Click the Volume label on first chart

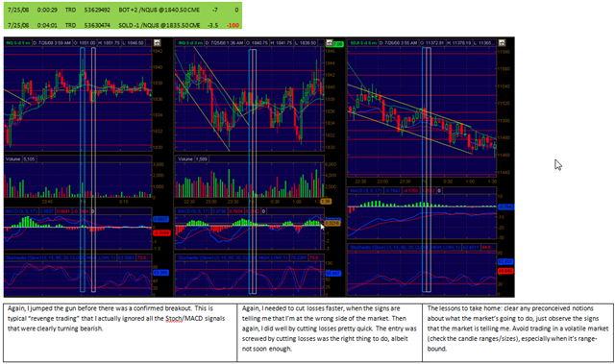point(12,159)
